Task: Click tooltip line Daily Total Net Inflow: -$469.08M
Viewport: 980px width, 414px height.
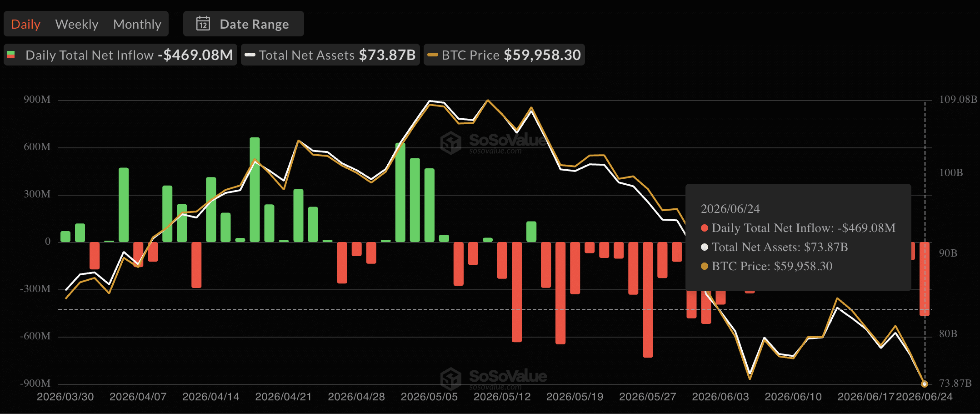Action: click(798, 228)
